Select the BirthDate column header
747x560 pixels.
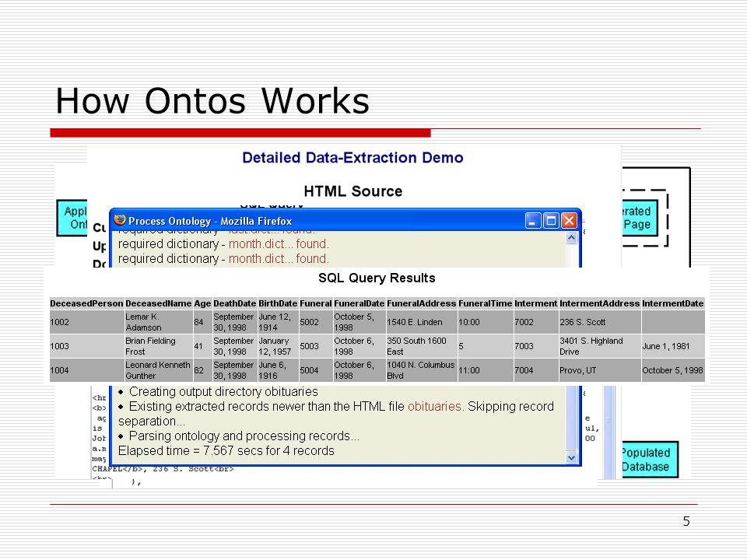tap(279, 303)
